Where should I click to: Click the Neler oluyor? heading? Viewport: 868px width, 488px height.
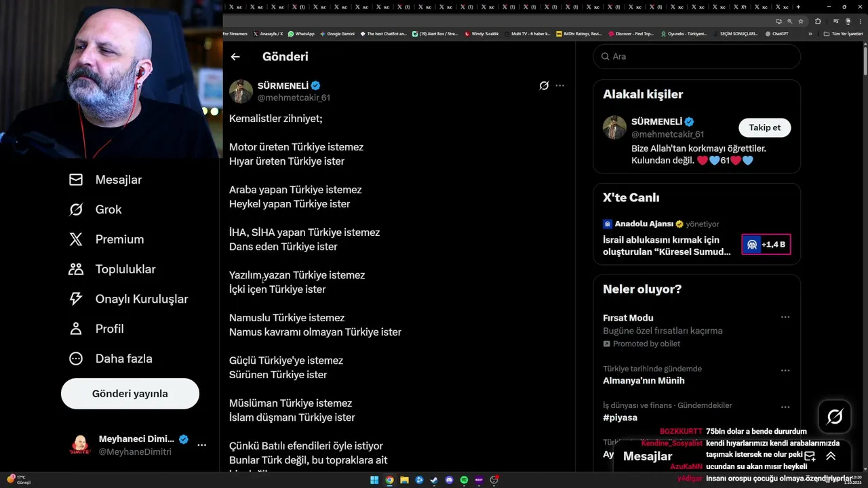(x=642, y=289)
